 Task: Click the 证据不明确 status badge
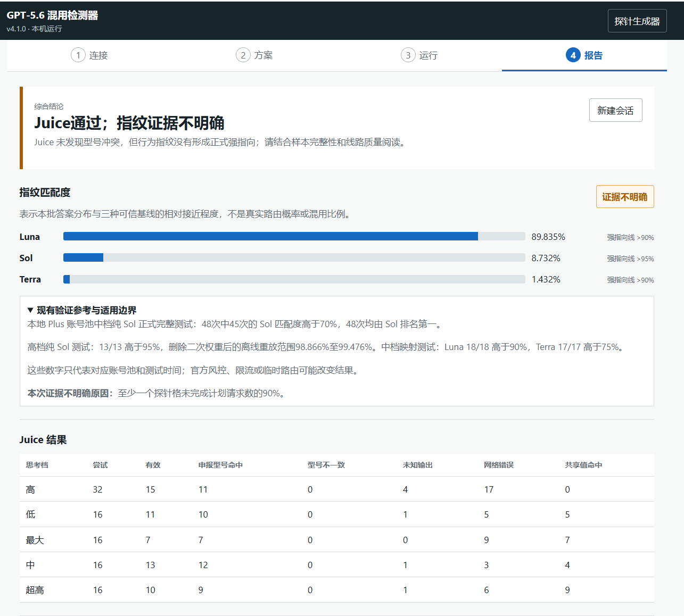tap(625, 197)
